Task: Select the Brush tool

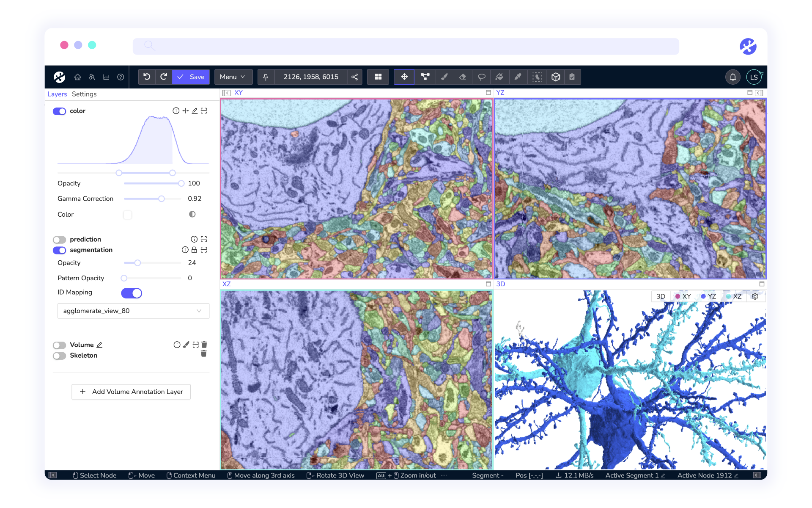Action: pos(444,77)
